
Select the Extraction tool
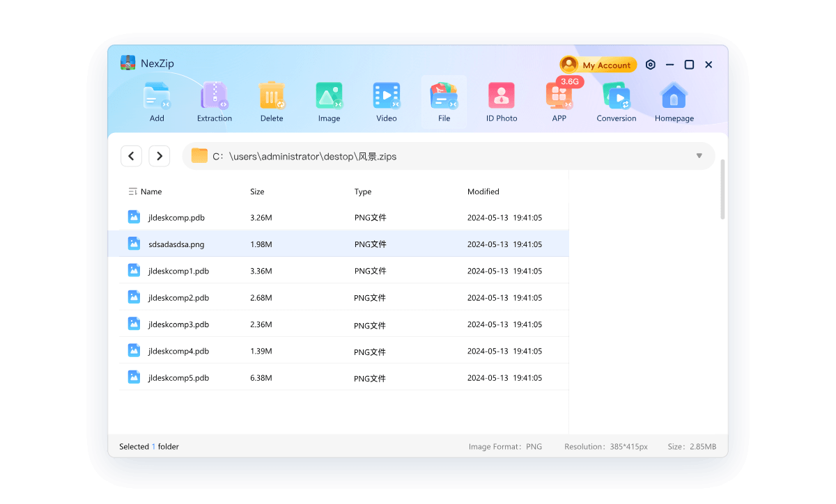(x=214, y=102)
